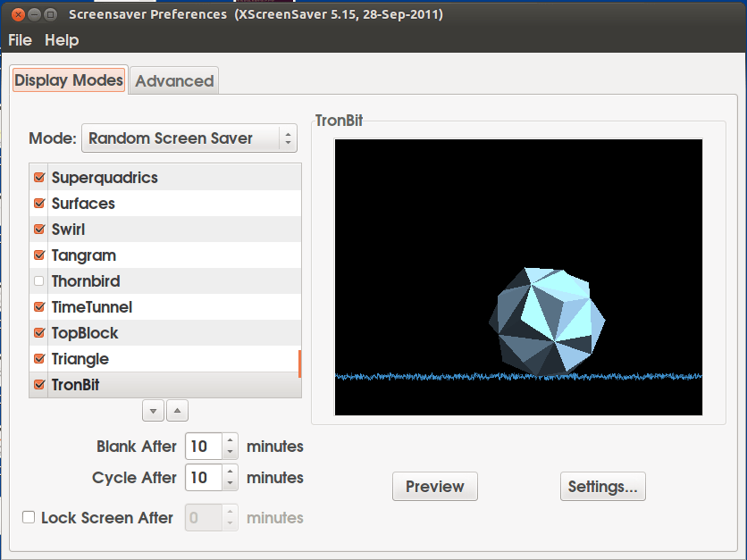747x560 pixels.
Task: Disable the Tangram screensaver checkbox
Action: [x=38, y=255]
